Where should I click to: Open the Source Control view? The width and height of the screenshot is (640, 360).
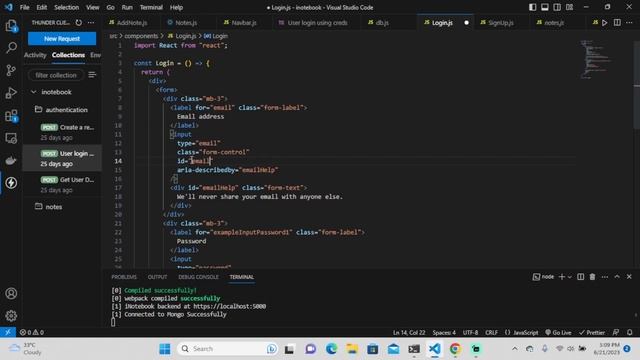point(11,70)
